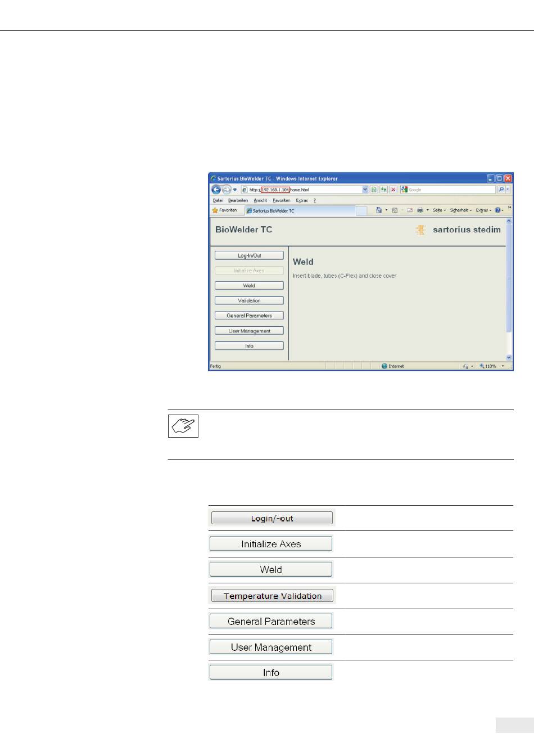This screenshot has height=756, width=534.
Task: Stop loading with the red X icon
Action: pyautogui.click(x=393, y=190)
